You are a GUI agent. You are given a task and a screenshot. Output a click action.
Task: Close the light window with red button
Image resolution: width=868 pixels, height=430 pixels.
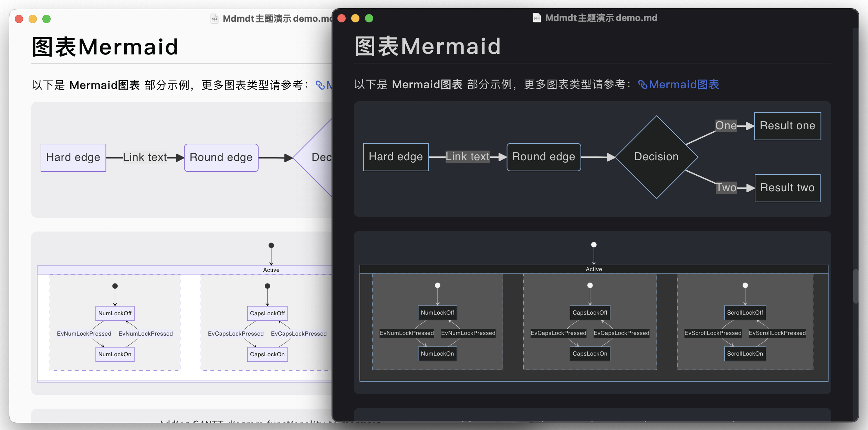19,19
